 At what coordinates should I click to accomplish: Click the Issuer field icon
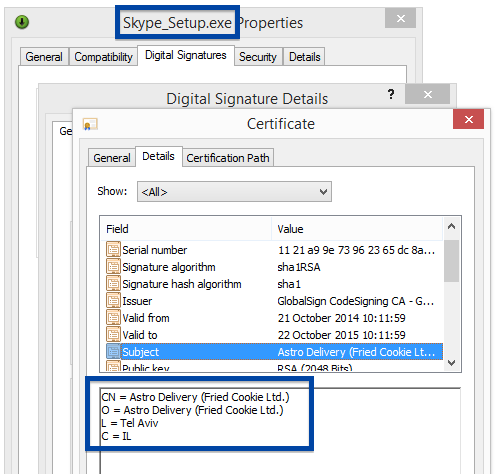coord(113,300)
